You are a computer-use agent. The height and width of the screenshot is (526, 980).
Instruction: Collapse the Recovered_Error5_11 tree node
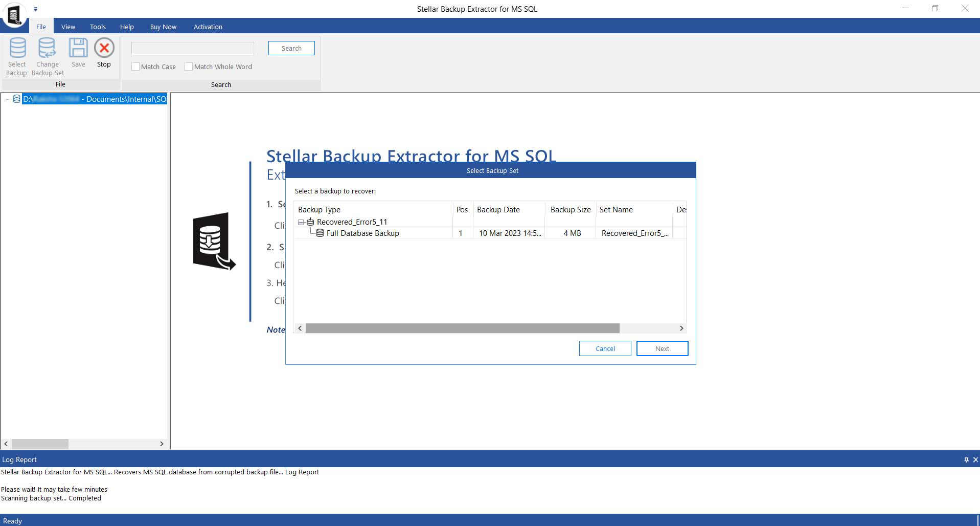301,222
